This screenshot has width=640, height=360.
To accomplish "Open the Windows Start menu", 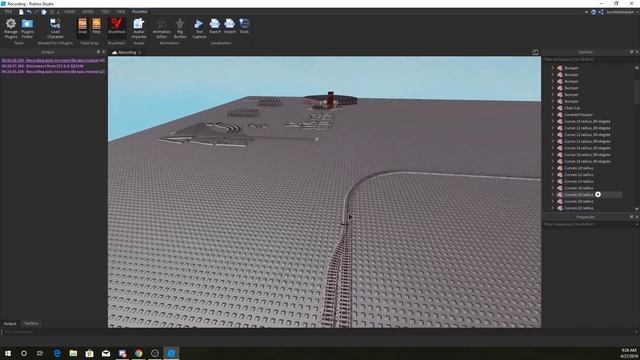I will point(8,353).
